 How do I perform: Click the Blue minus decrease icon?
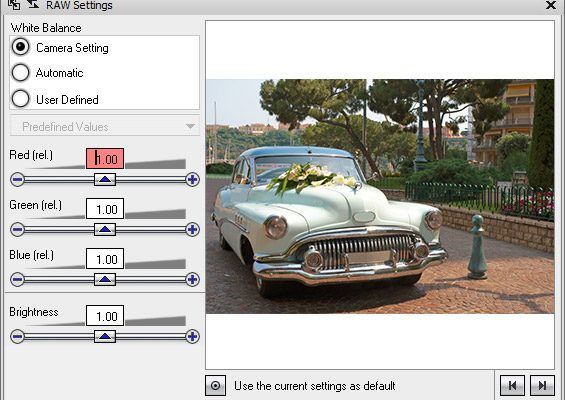(x=17, y=279)
